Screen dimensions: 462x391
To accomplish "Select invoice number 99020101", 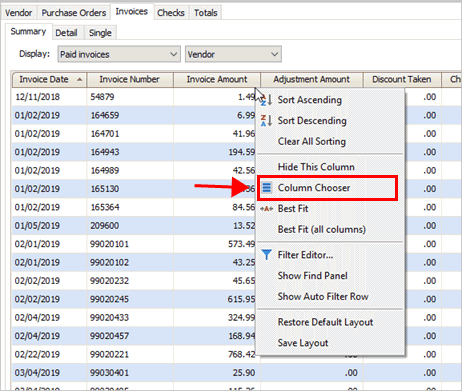I will (x=130, y=244).
